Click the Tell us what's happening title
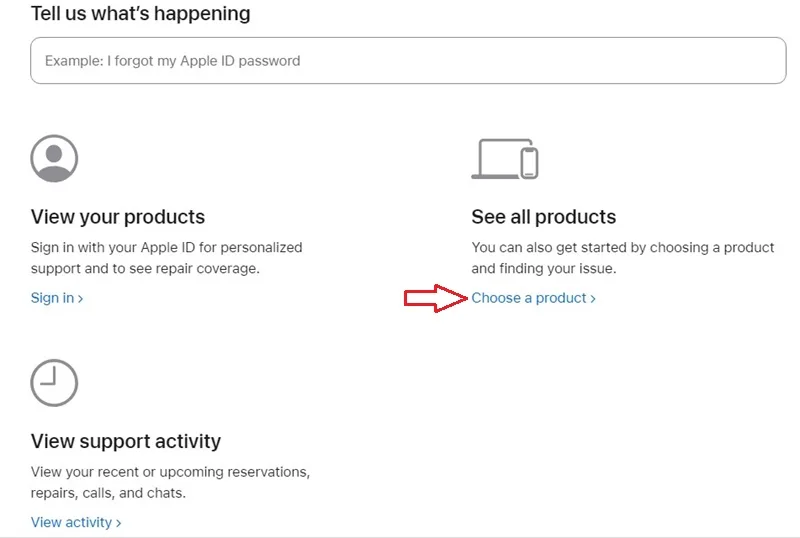The image size is (800, 538). click(x=140, y=13)
